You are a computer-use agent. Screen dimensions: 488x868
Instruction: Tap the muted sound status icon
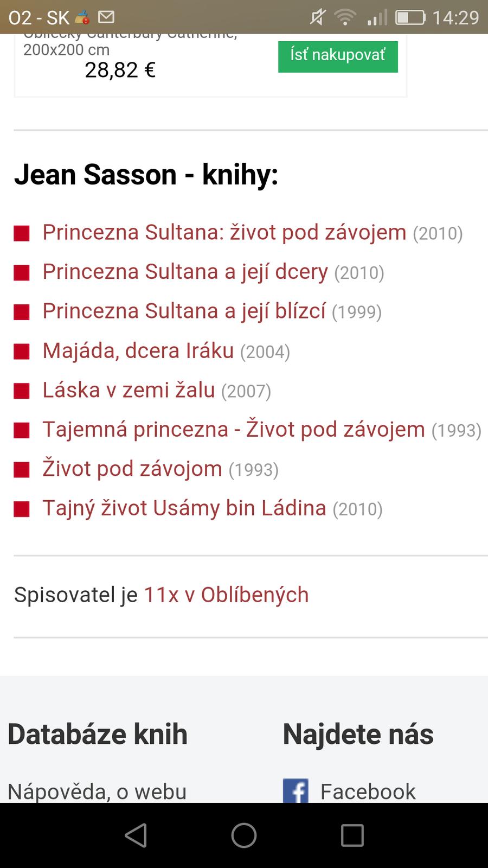click(x=317, y=17)
